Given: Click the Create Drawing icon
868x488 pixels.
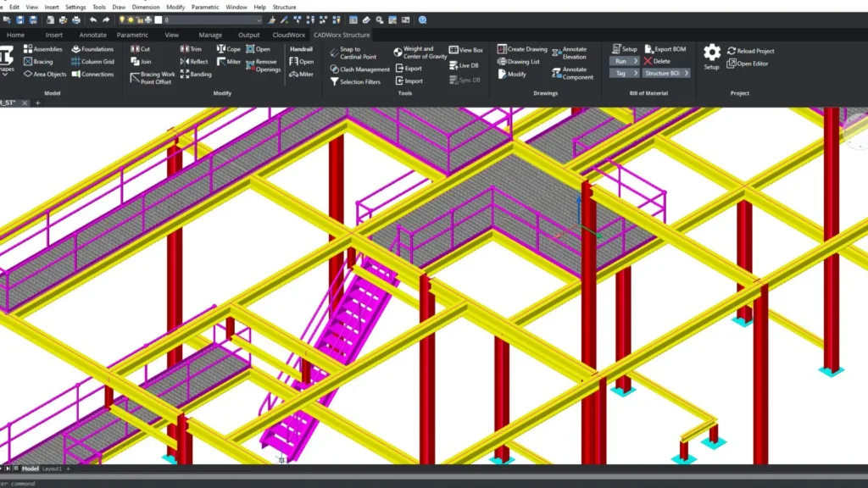Looking at the screenshot, I should point(502,49).
